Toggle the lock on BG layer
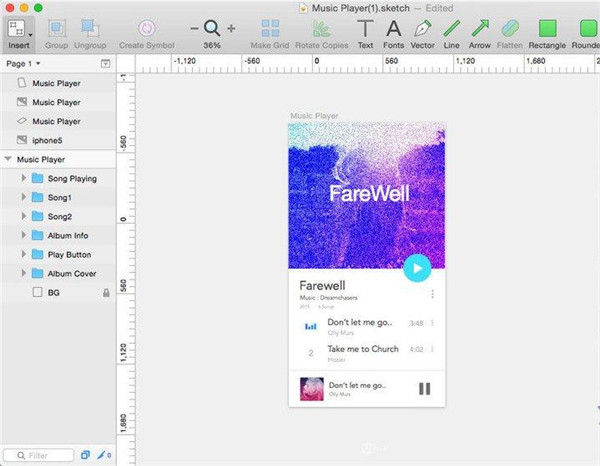Viewport: 600px width, 466px height. tap(106, 293)
